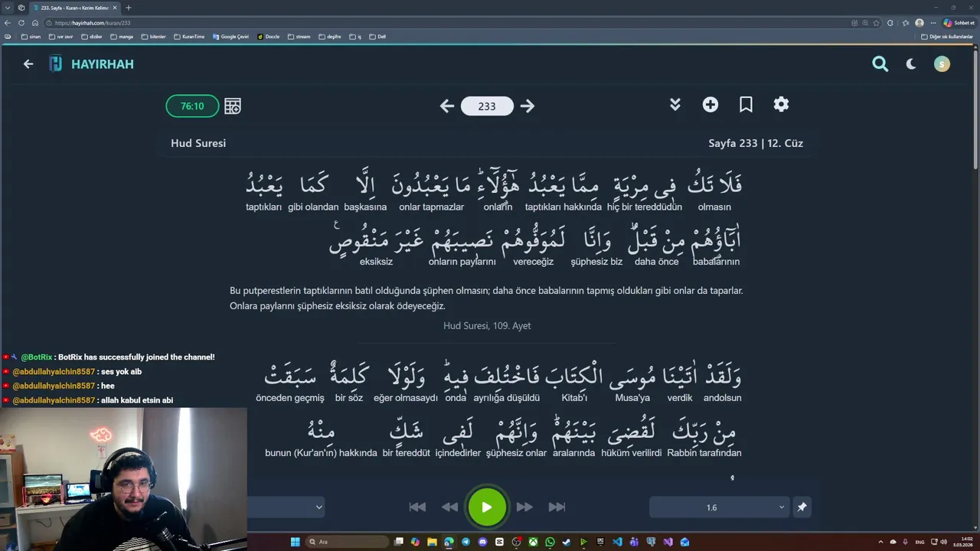Open the Windows Start menu
Viewport: 980px width, 551px height.
click(295, 542)
